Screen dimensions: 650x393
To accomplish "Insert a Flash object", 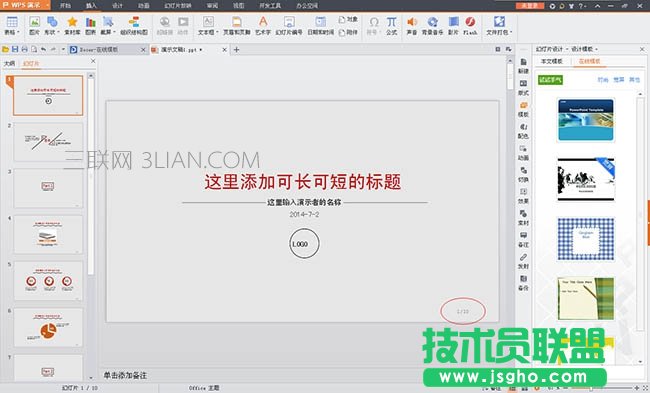I will pos(470,22).
